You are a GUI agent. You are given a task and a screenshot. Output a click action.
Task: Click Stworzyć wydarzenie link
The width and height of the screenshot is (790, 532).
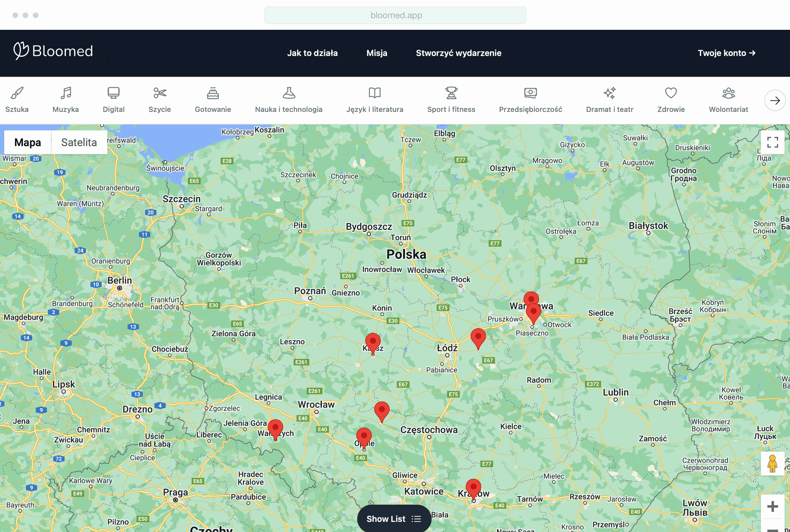click(x=458, y=53)
